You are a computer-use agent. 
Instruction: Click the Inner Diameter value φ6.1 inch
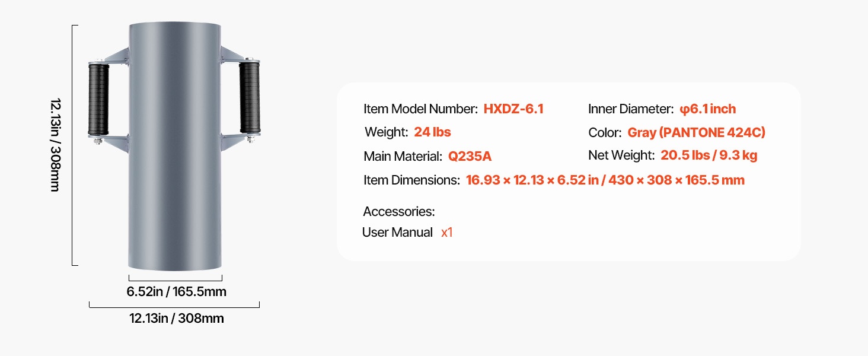coord(707,109)
